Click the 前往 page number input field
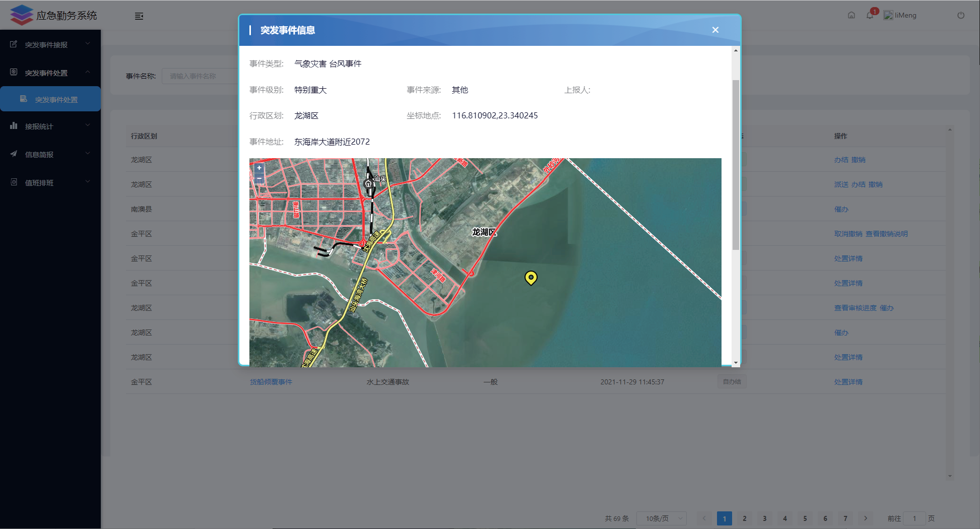The image size is (980, 529). pos(914,518)
